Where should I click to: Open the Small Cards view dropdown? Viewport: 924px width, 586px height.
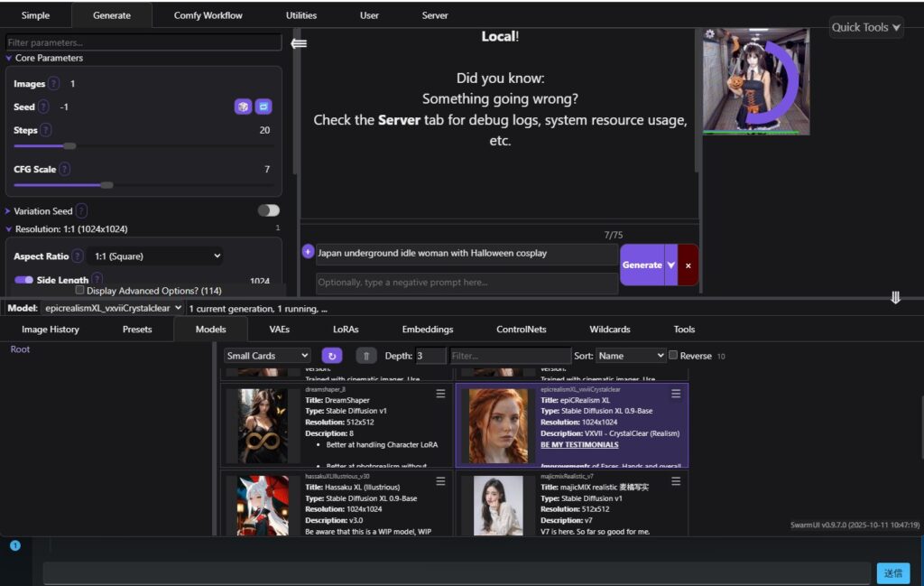tap(267, 356)
